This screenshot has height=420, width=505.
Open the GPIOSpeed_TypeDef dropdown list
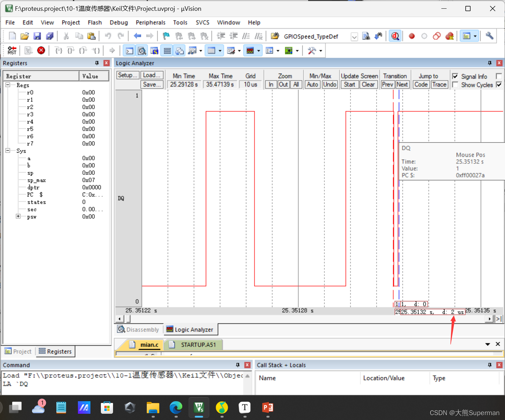coord(354,36)
